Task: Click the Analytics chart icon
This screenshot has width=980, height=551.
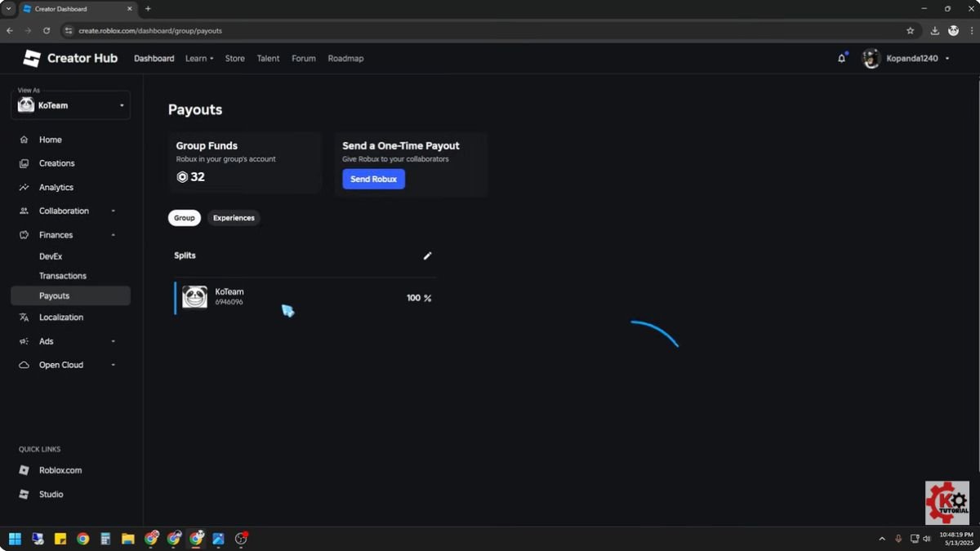Action: click(x=24, y=188)
